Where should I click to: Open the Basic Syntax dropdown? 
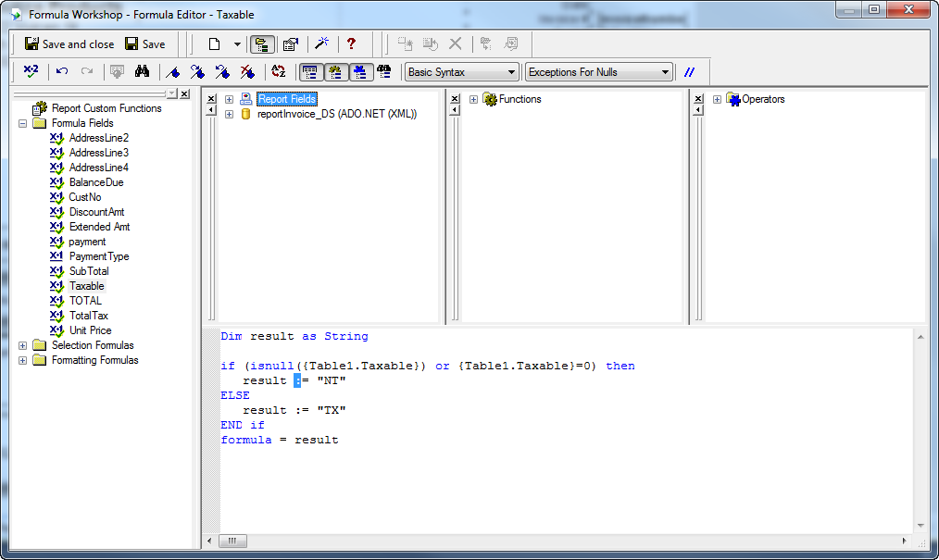[x=461, y=72]
